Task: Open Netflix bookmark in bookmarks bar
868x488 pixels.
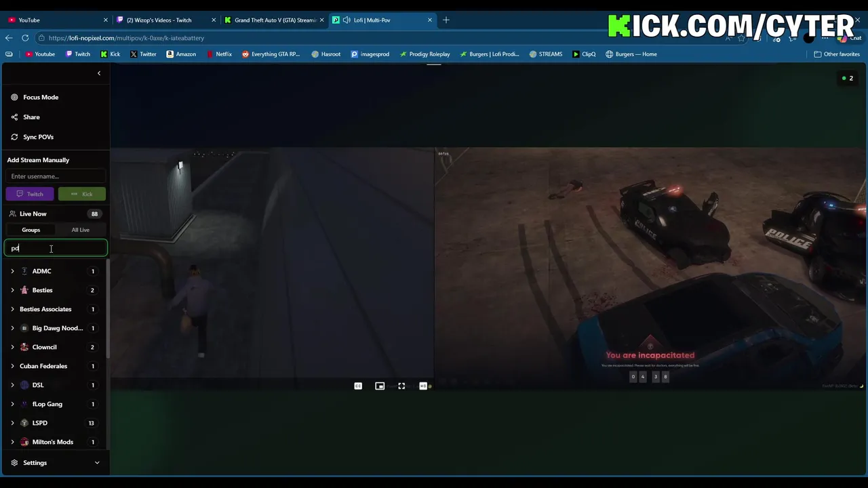Action: click(x=218, y=54)
